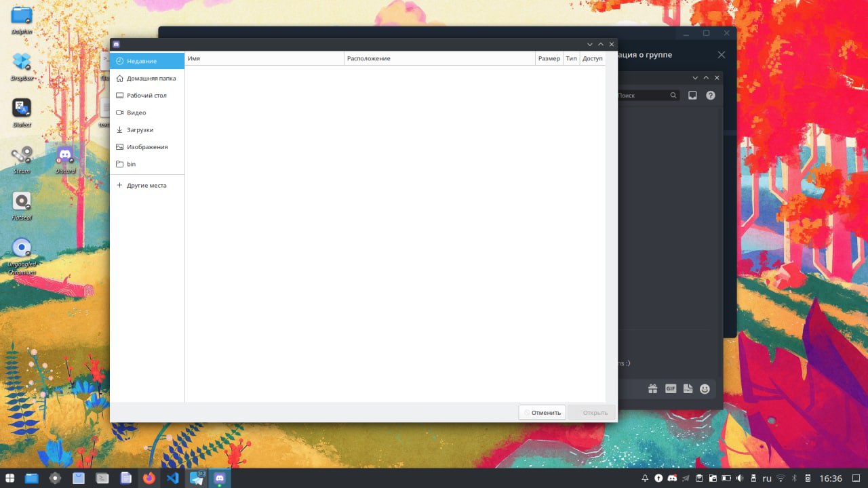Open the Telegram tray icon
The height and width of the screenshot is (488, 868).
tap(686, 478)
